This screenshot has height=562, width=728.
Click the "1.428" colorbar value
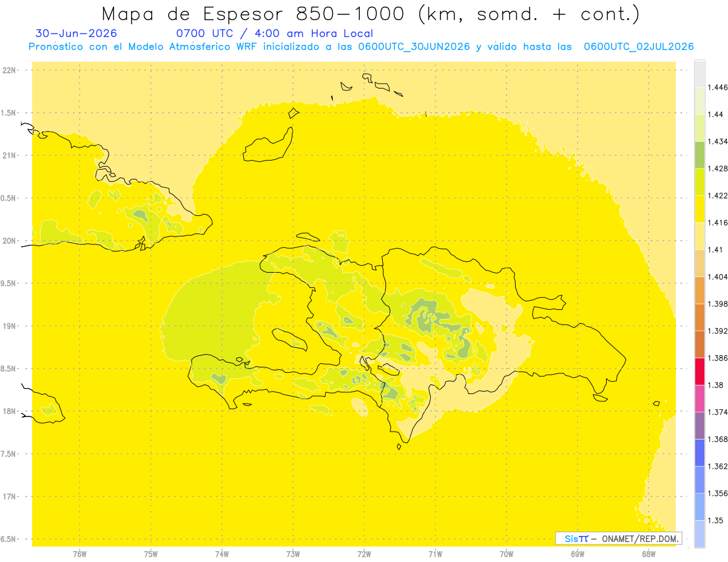coord(718,169)
